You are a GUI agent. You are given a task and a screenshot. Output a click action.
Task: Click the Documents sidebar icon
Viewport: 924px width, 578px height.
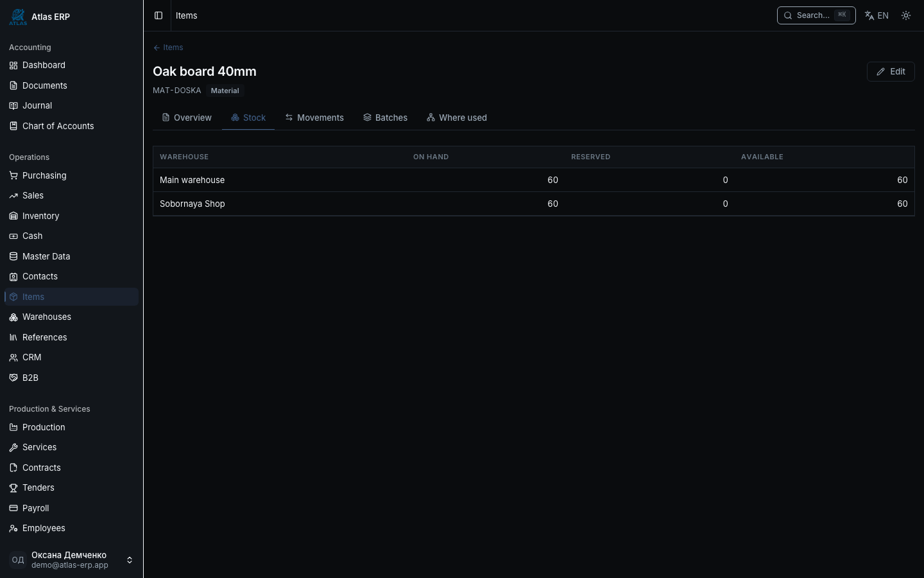coord(13,85)
